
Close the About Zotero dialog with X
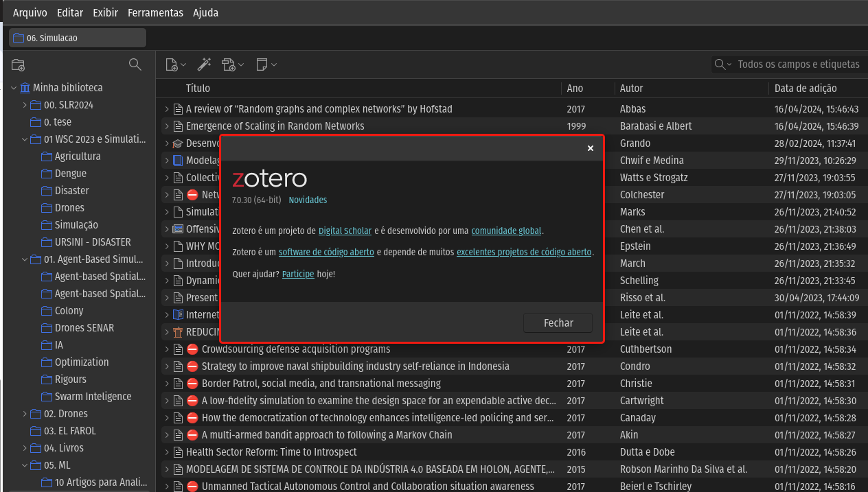tap(590, 148)
